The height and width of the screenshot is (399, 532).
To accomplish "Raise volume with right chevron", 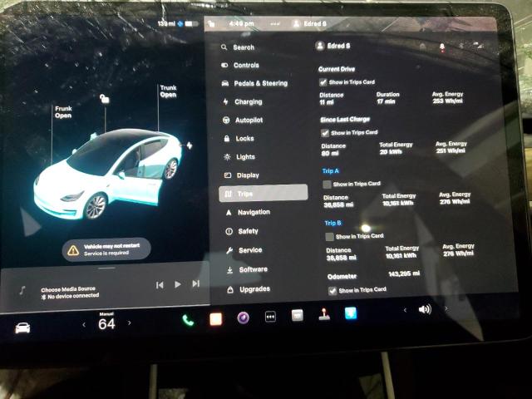I will tap(446, 308).
